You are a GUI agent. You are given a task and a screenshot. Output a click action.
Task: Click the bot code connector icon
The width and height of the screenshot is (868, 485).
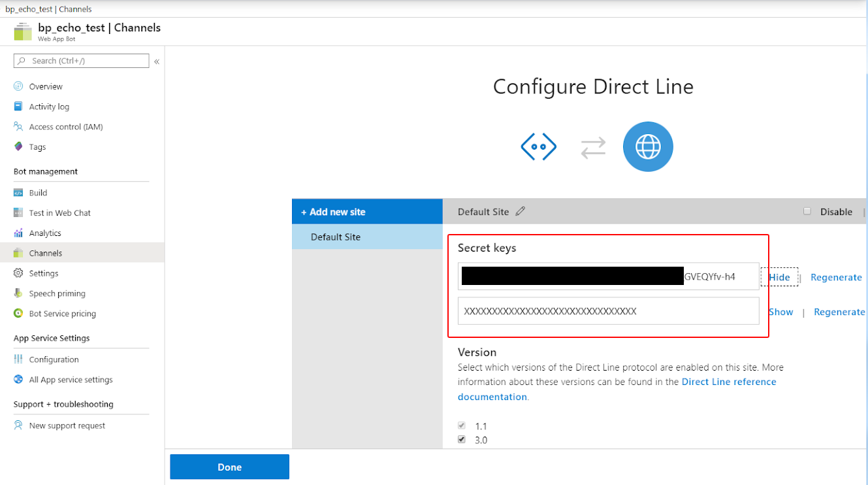pyautogui.click(x=539, y=147)
